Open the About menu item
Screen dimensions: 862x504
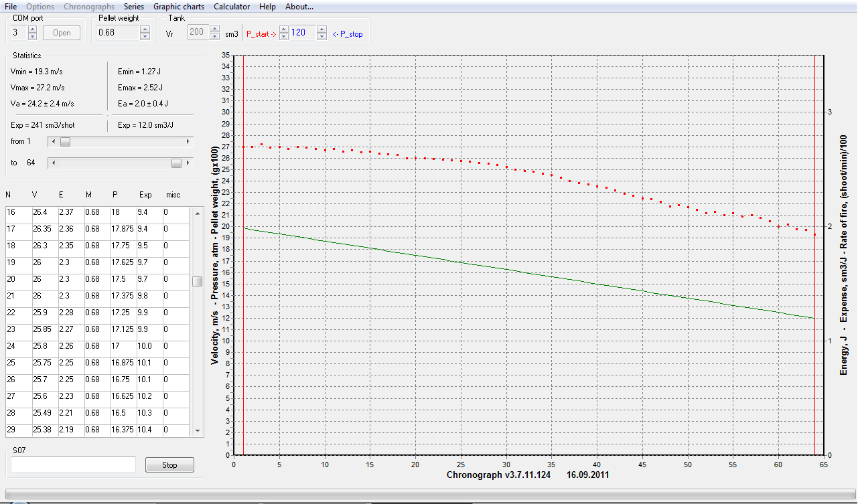point(299,7)
